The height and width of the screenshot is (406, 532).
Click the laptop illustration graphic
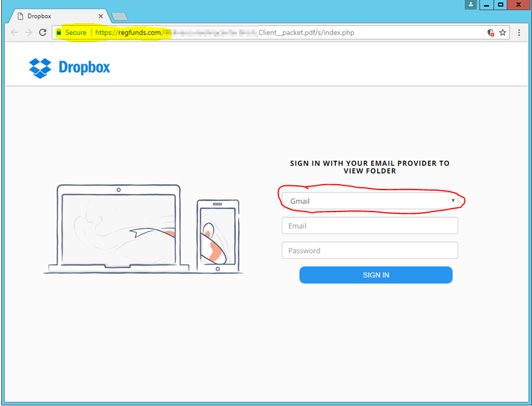pyautogui.click(x=119, y=229)
